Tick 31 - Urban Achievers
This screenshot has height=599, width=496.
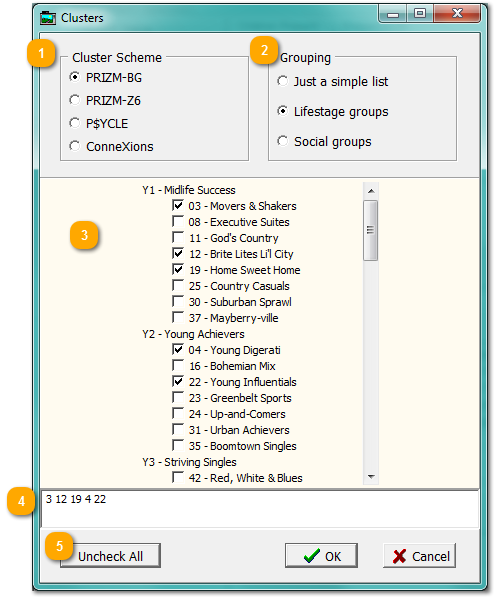(x=178, y=430)
